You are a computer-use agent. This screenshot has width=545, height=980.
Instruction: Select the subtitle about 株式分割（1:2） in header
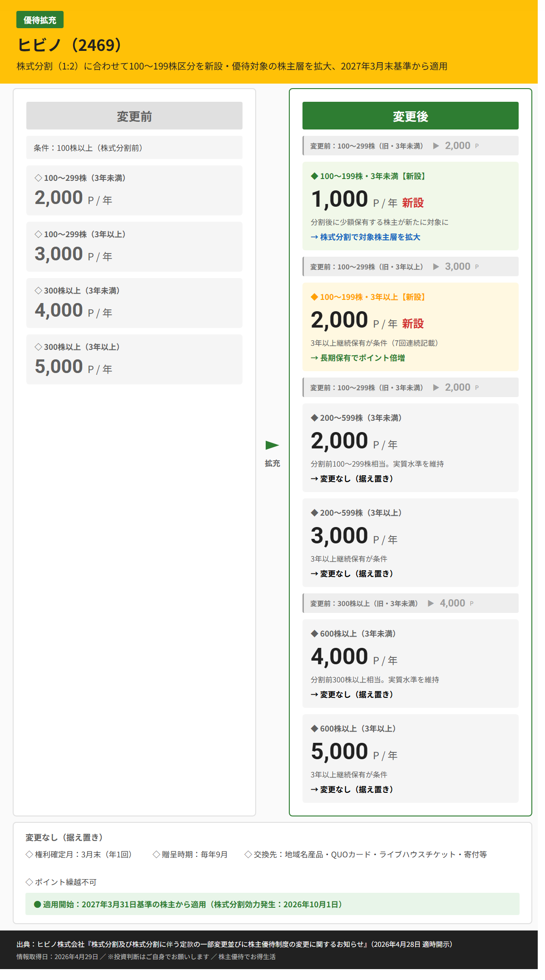232,66
